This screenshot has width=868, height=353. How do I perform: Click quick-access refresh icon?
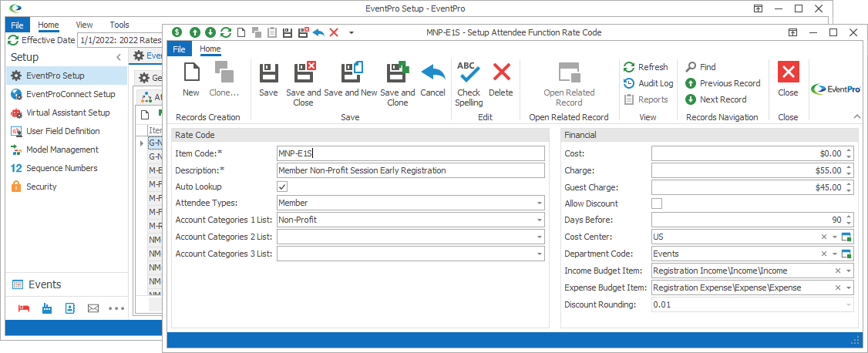(x=226, y=32)
